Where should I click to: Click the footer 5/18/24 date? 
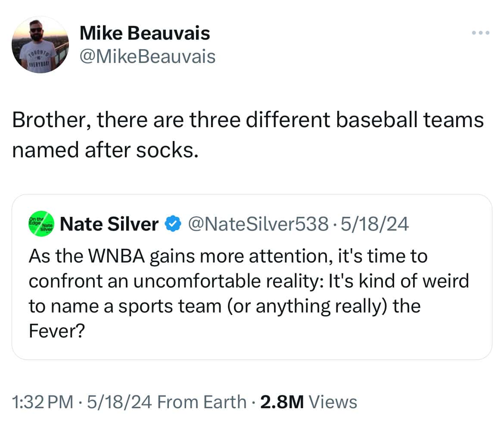point(119,402)
